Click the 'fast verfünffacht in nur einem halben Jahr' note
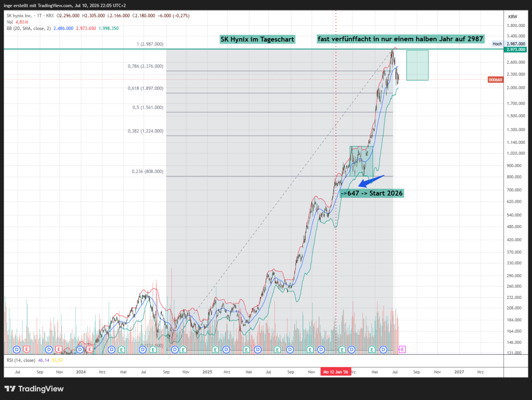Screen dimensions: 532x400 (400, 39)
